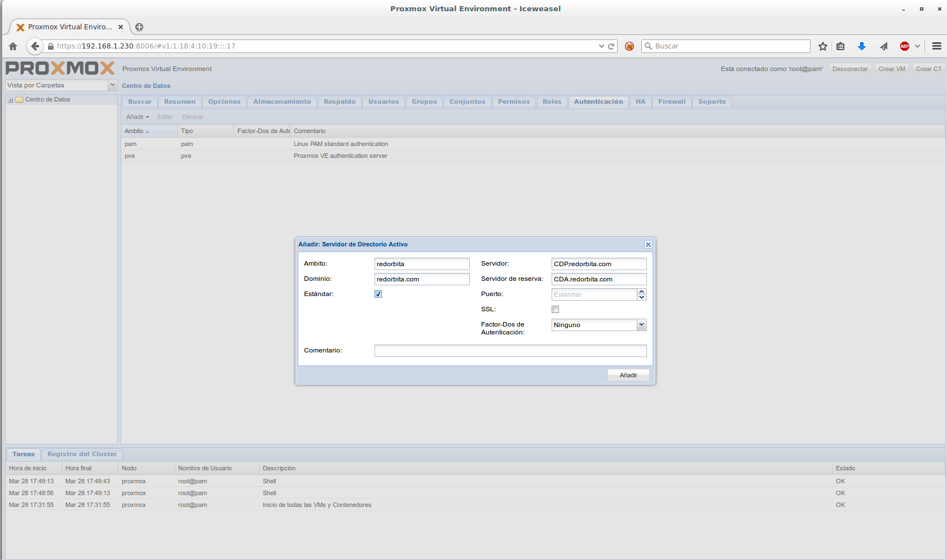Viewport: 947px width, 560px height.
Task: Open the browser hamburger menu
Action: click(936, 46)
